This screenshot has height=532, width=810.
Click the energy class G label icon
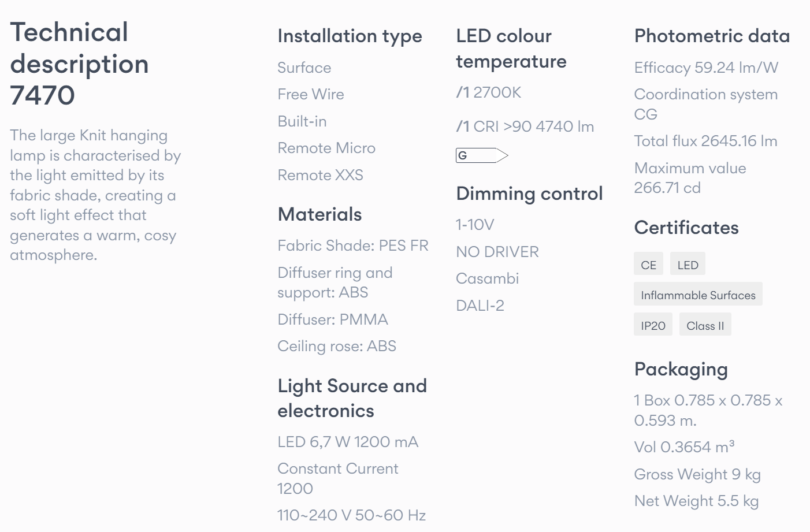tap(482, 155)
